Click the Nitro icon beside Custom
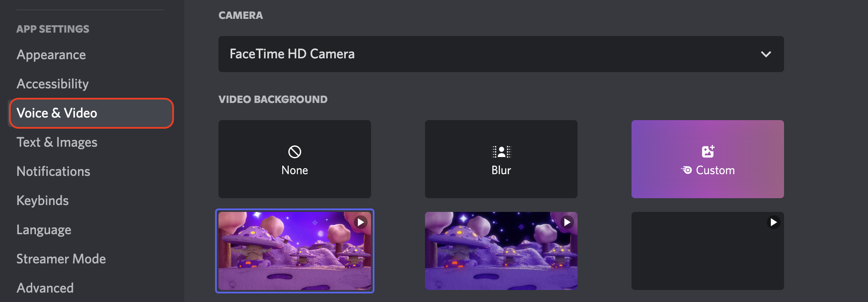Screen dimensions: 868x302 pyautogui.click(x=686, y=170)
